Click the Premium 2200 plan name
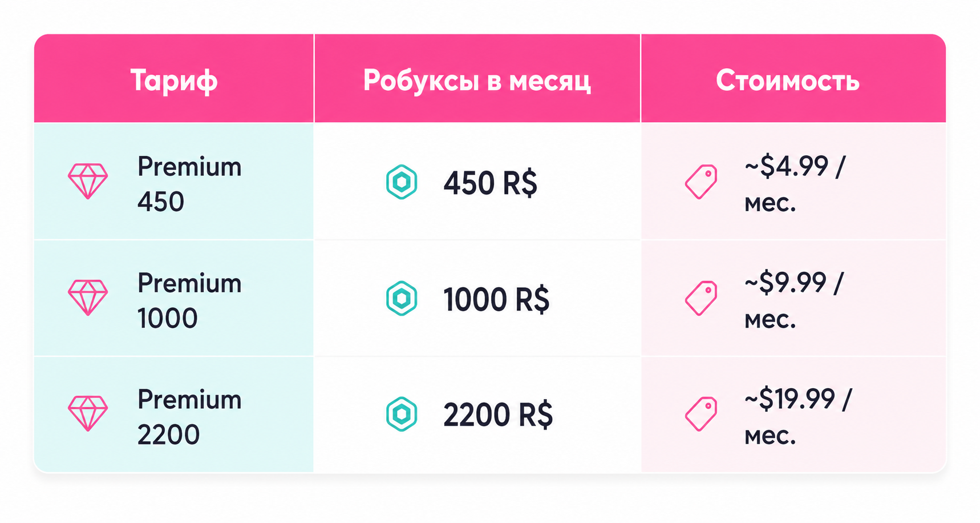The width and height of the screenshot is (980, 523). [x=189, y=416]
